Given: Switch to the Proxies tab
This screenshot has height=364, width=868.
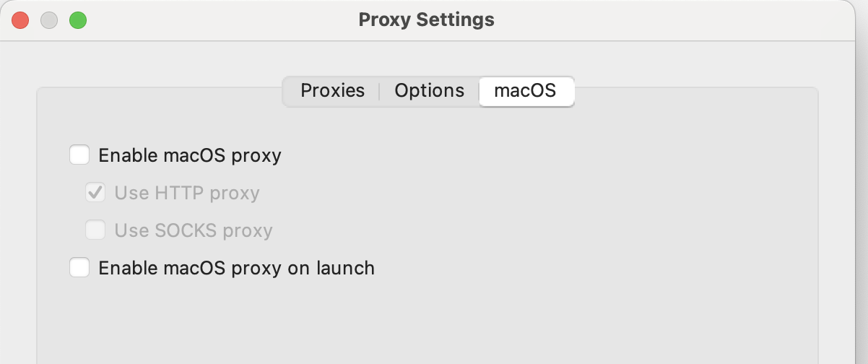Looking at the screenshot, I should click(x=332, y=91).
